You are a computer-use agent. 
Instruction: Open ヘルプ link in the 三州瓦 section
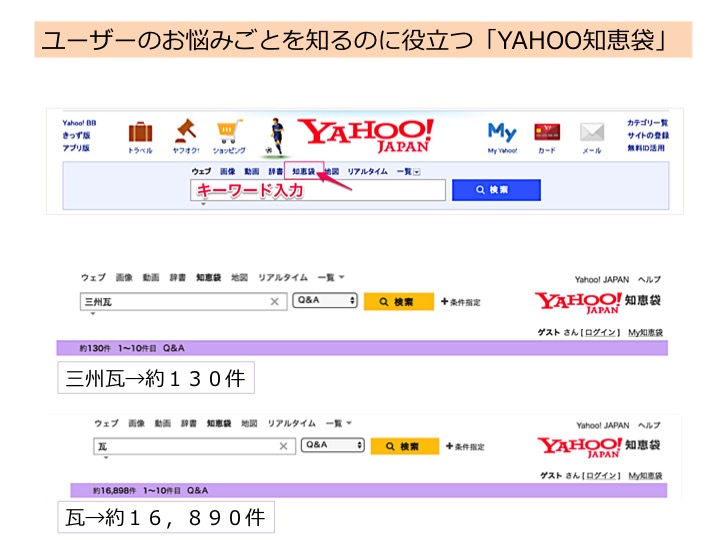tap(649, 280)
